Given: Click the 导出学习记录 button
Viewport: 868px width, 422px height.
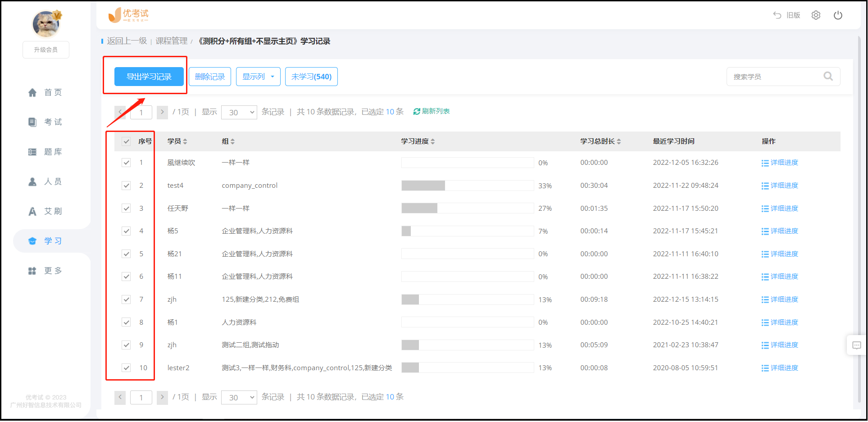Looking at the screenshot, I should coord(149,77).
